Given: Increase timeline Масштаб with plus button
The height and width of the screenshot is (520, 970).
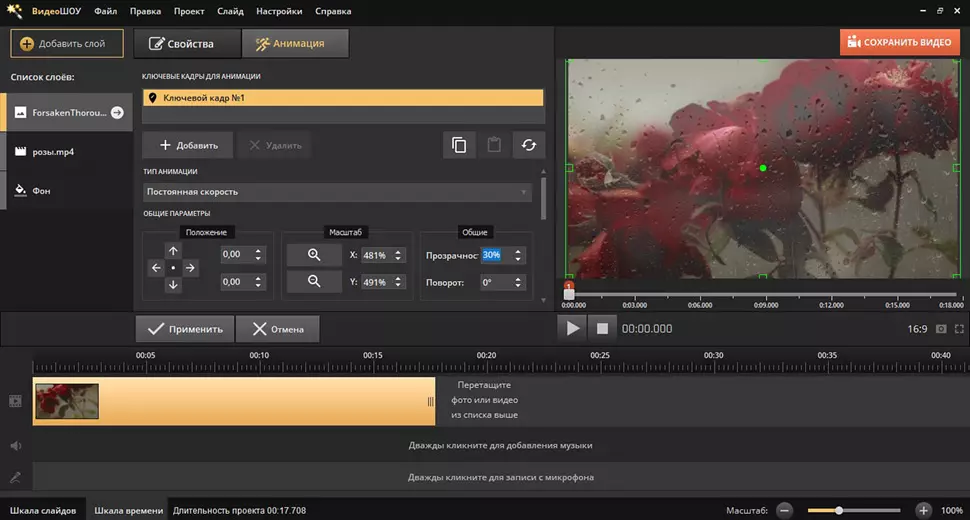Looking at the screenshot, I should 923,510.
